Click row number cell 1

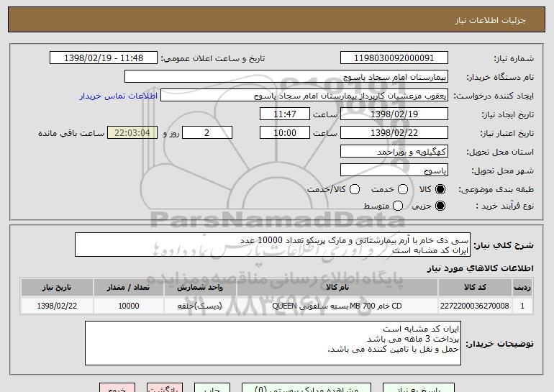(x=522, y=306)
